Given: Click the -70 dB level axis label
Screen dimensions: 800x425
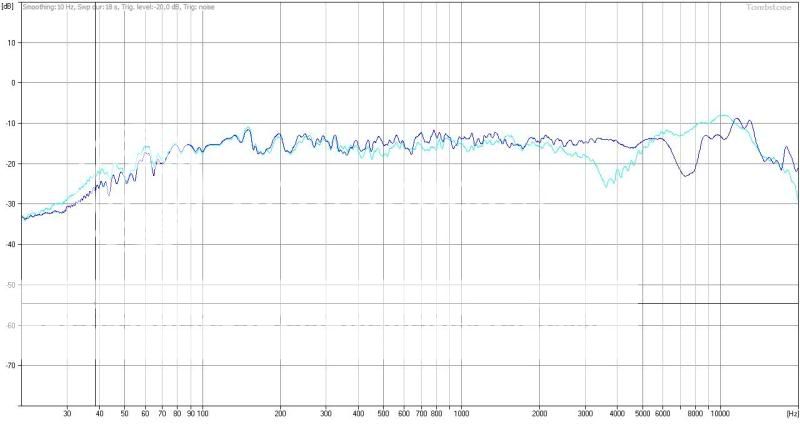Looking at the screenshot, I should pyautogui.click(x=10, y=366).
